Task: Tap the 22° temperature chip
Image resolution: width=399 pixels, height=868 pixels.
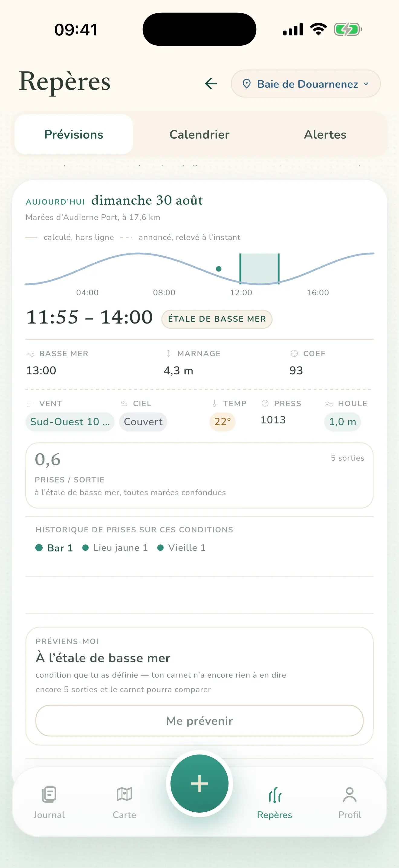Action: pos(222,422)
